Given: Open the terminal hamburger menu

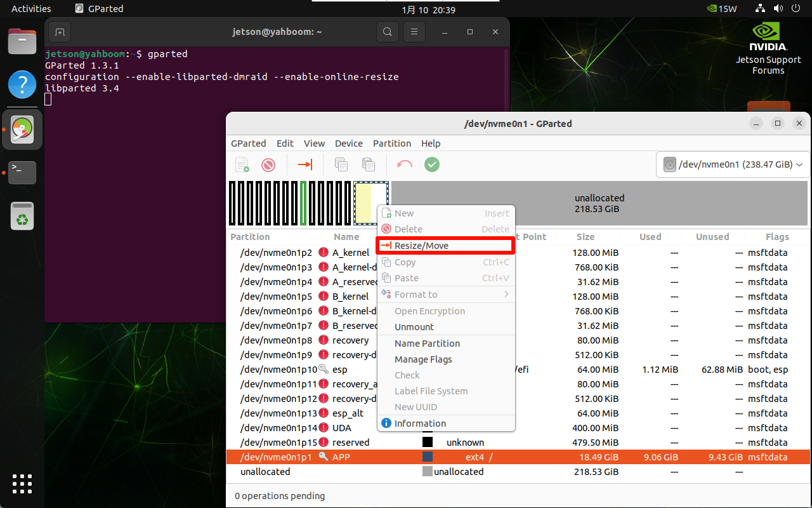Looking at the screenshot, I should [x=414, y=32].
